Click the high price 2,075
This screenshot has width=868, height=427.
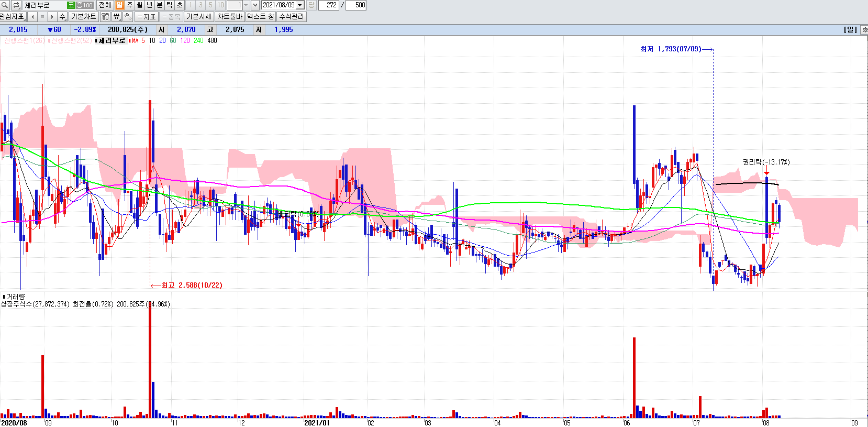point(235,30)
